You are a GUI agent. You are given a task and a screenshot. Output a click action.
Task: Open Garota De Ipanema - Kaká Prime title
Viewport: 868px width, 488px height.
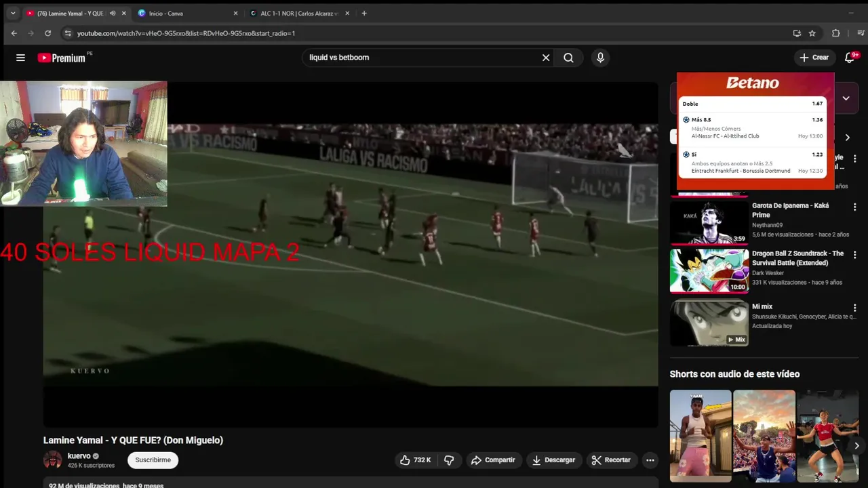coord(790,210)
